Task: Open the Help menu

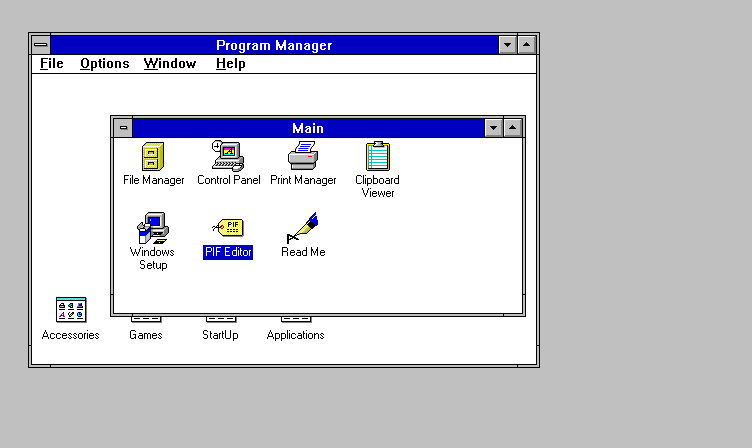Action: (x=231, y=64)
